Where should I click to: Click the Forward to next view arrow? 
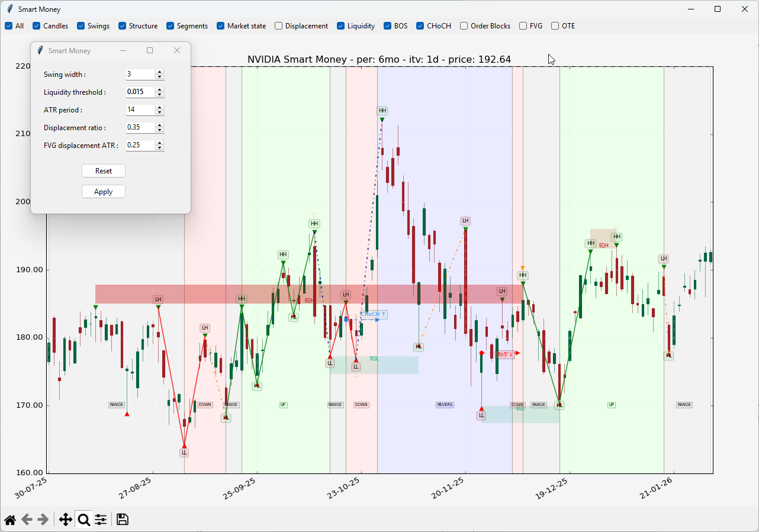43,520
